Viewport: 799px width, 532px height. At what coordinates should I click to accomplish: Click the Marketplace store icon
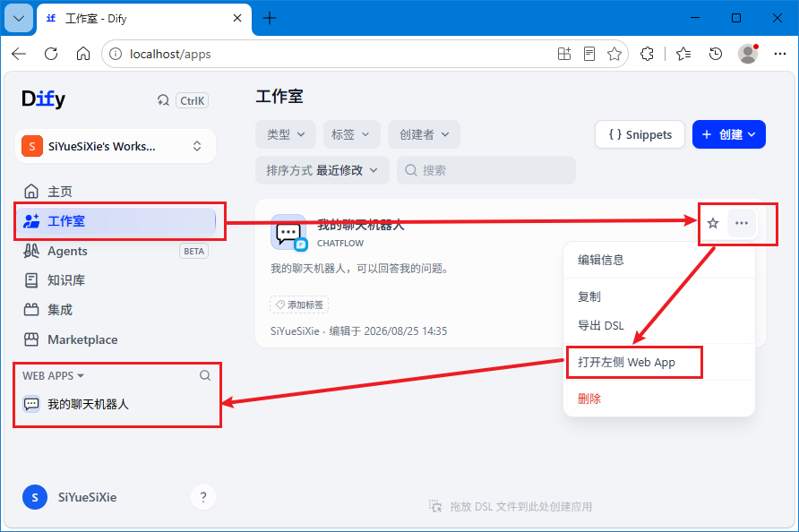click(31, 339)
